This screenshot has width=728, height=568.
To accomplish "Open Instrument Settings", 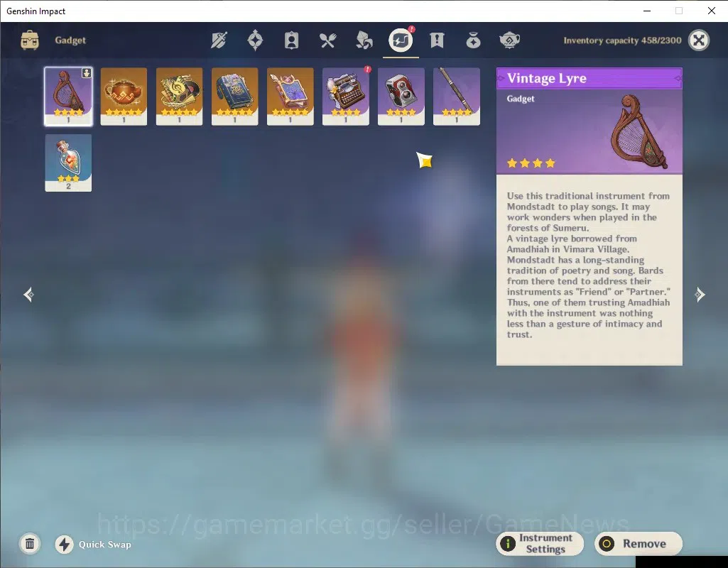I will (540, 543).
